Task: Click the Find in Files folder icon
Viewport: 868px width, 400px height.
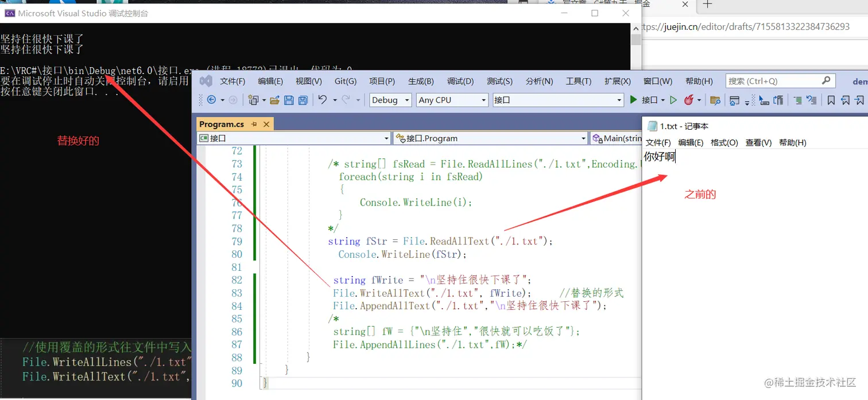Action: point(715,100)
